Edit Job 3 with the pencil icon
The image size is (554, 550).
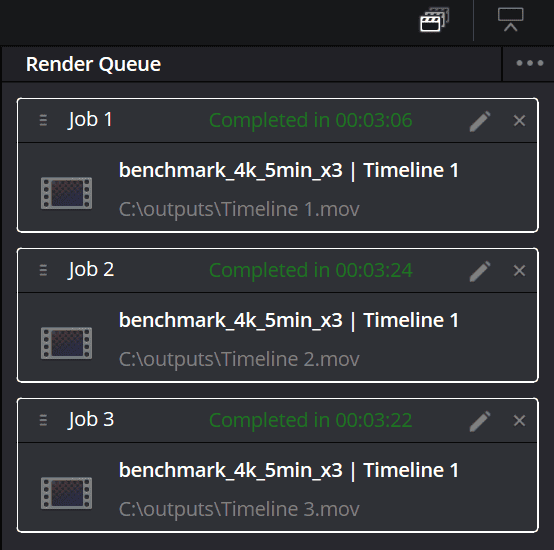pos(480,421)
